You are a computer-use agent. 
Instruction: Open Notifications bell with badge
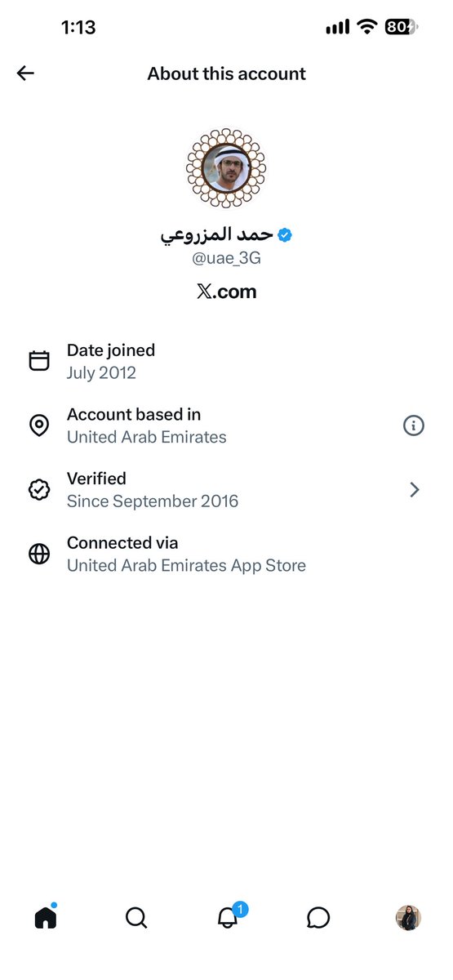click(x=229, y=916)
